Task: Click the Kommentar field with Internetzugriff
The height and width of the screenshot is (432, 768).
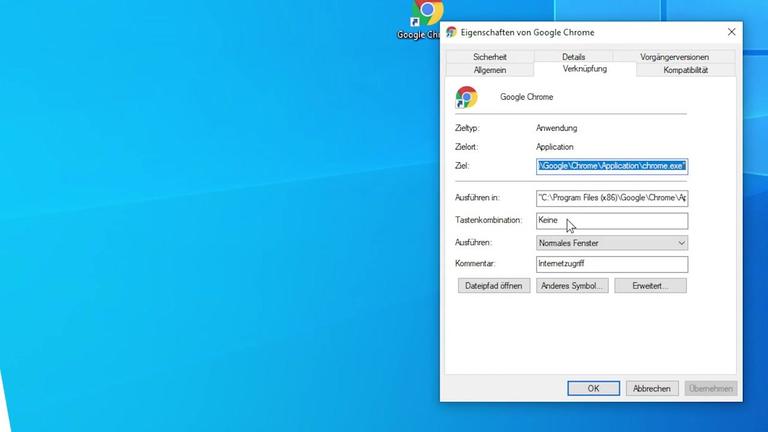Action: pyautogui.click(x=612, y=264)
